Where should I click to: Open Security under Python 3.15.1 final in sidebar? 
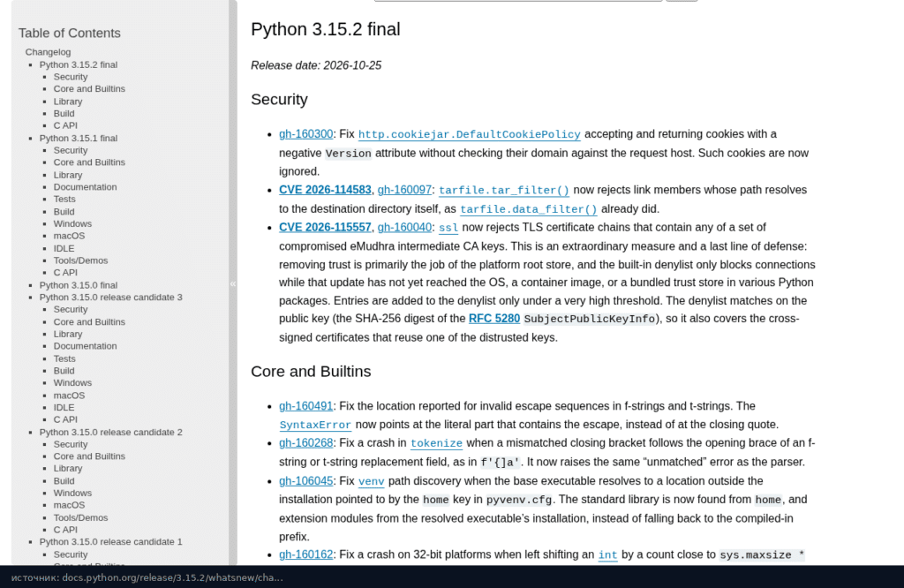[71, 150]
